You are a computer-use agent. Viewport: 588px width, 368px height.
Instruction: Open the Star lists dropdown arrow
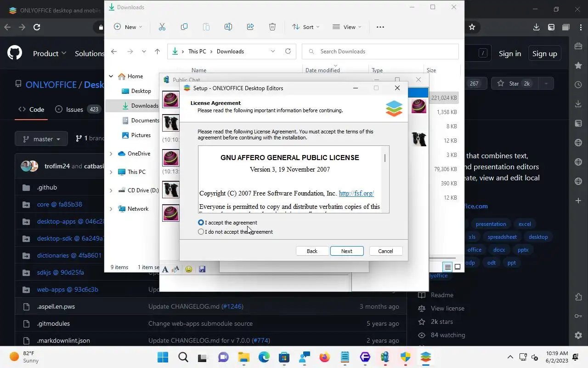[x=546, y=84]
